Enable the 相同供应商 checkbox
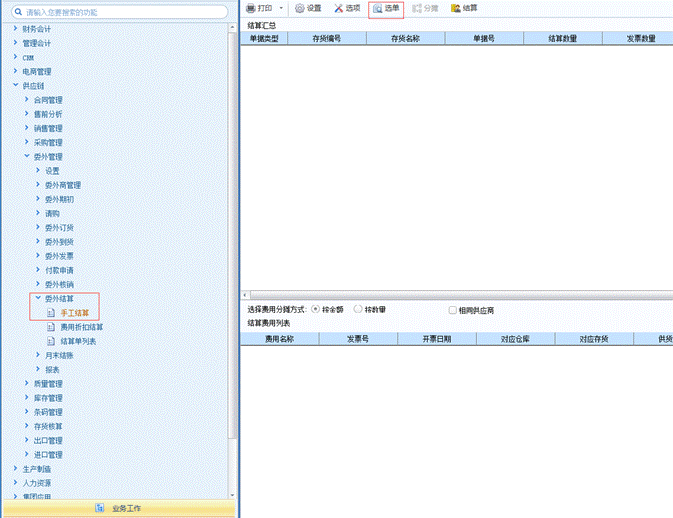Screen dimensions: 673x518 click(x=453, y=310)
